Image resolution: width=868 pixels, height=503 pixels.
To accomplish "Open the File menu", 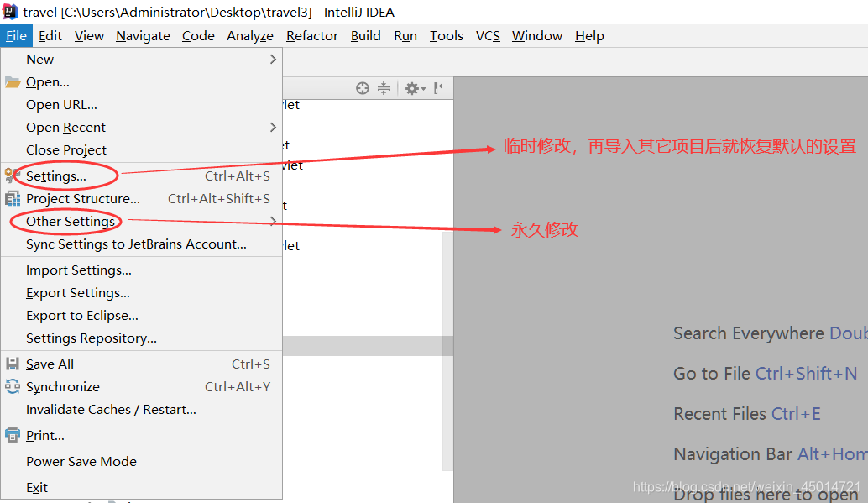I will click(x=16, y=36).
